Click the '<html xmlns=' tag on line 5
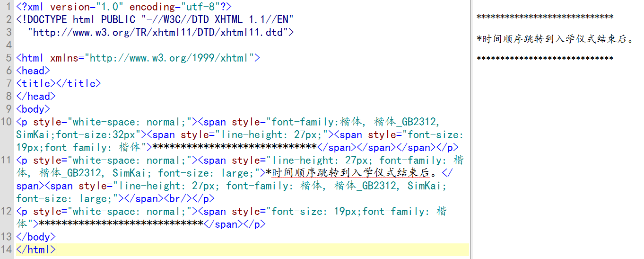Image resolution: width=644 pixels, height=259 pixels. tap(50, 58)
